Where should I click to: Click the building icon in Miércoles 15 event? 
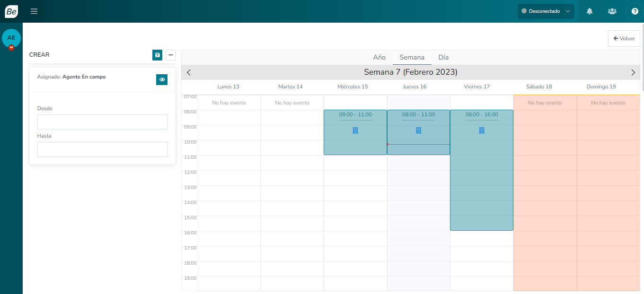[x=355, y=130]
